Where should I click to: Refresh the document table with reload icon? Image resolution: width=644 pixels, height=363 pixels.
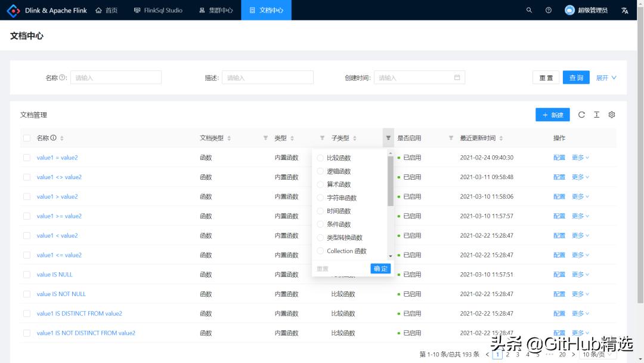coord(581,114)
